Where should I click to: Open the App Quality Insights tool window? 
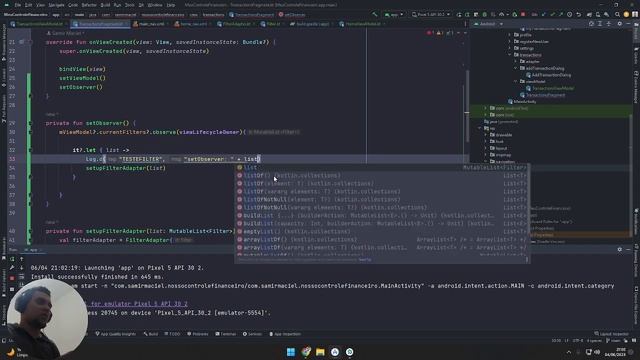(116, 334)
